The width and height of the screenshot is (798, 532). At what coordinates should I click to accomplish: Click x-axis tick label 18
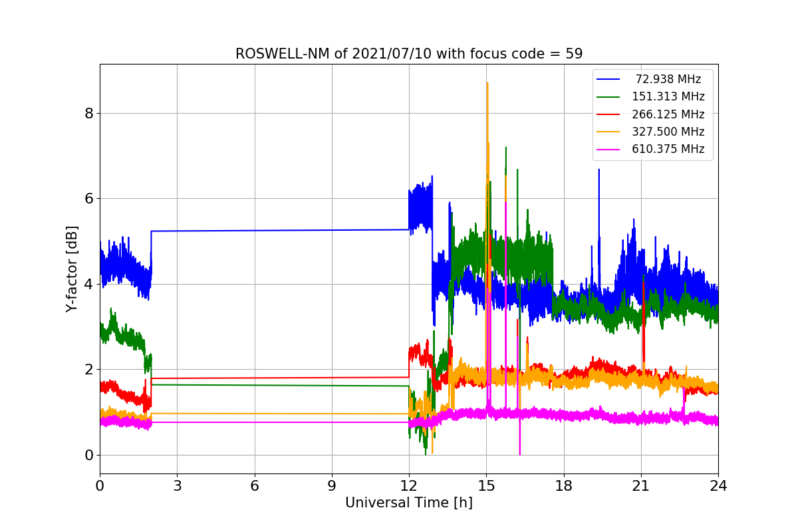[564, 485]
